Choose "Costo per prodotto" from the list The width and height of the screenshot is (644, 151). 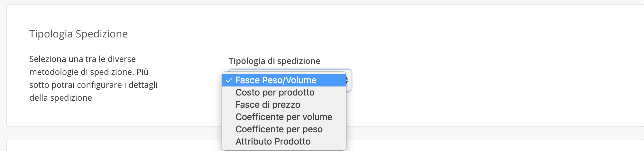point(275,93)
